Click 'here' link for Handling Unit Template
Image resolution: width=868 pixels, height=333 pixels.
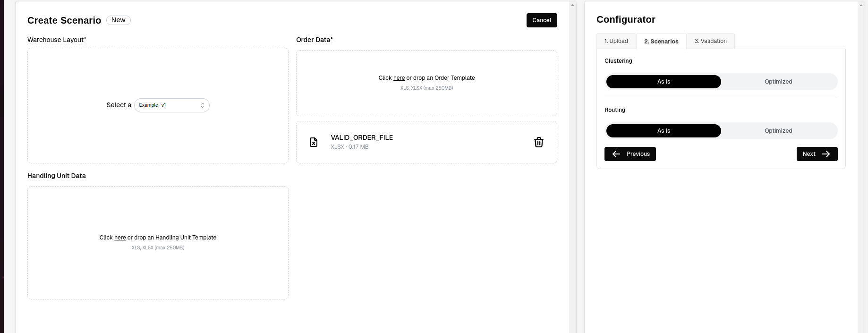pyautogui.click(x=120, y=238)
